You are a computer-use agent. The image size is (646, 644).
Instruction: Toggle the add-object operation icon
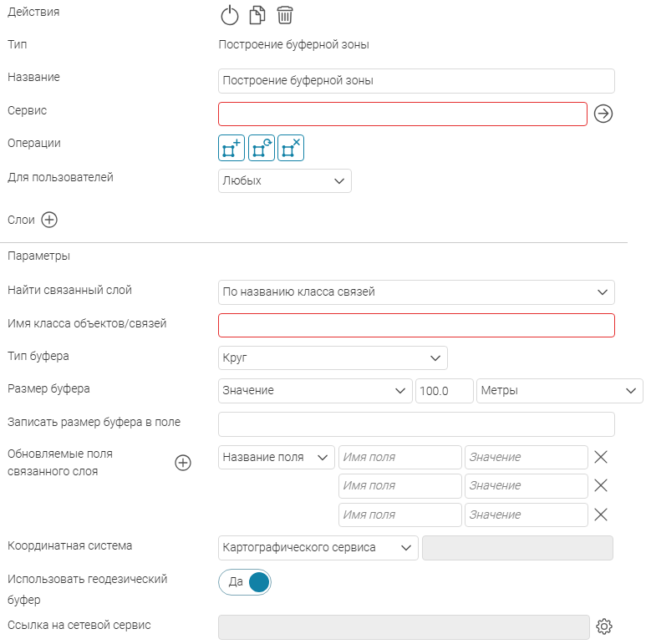pos(231,148)
